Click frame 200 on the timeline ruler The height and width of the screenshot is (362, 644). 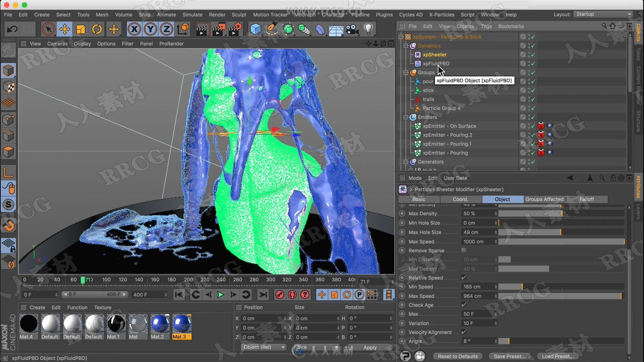tap(189, 280)
